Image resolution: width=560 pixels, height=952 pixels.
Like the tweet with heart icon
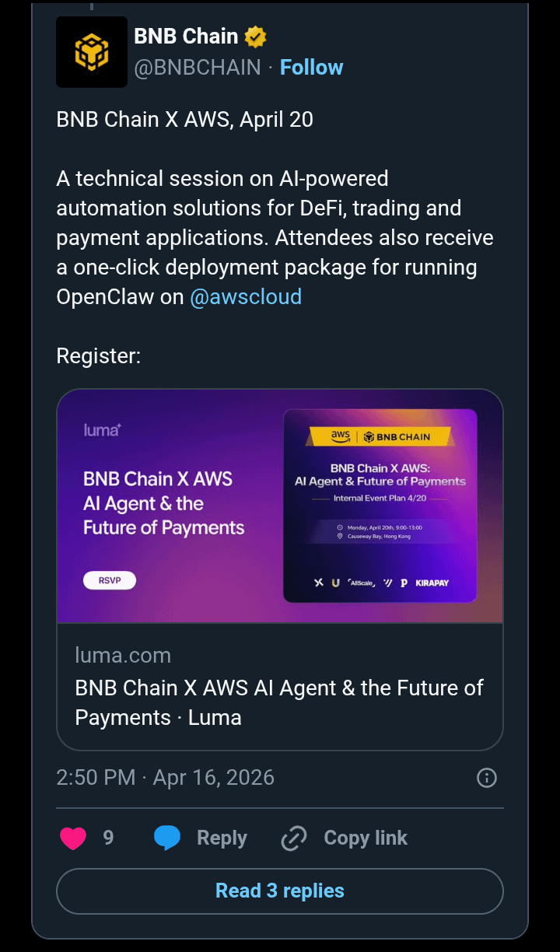pos(73,838)
